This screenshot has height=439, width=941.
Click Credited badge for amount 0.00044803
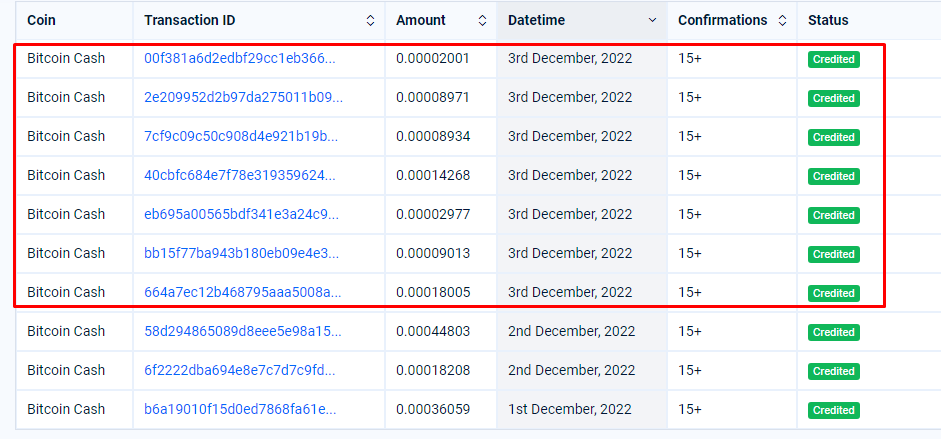tap(834, 332)
